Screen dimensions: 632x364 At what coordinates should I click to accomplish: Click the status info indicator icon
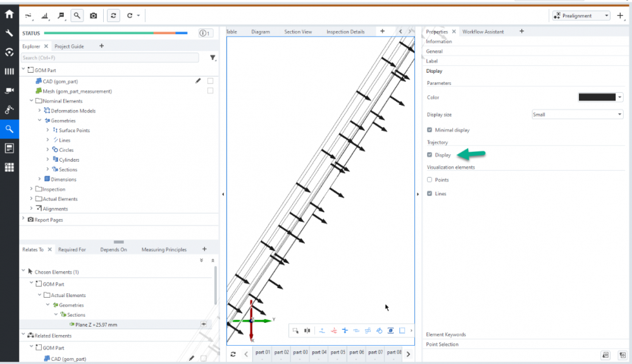point(206,33)
